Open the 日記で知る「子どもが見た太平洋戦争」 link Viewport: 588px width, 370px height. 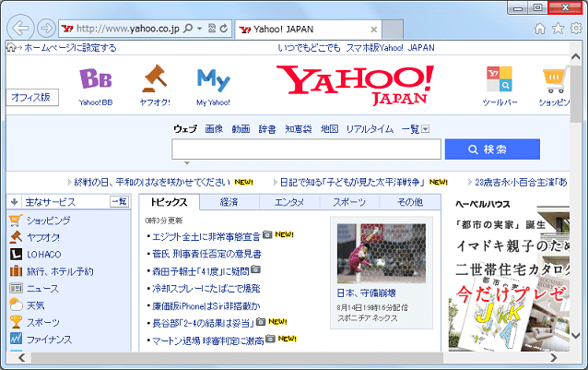coord(352,183)
